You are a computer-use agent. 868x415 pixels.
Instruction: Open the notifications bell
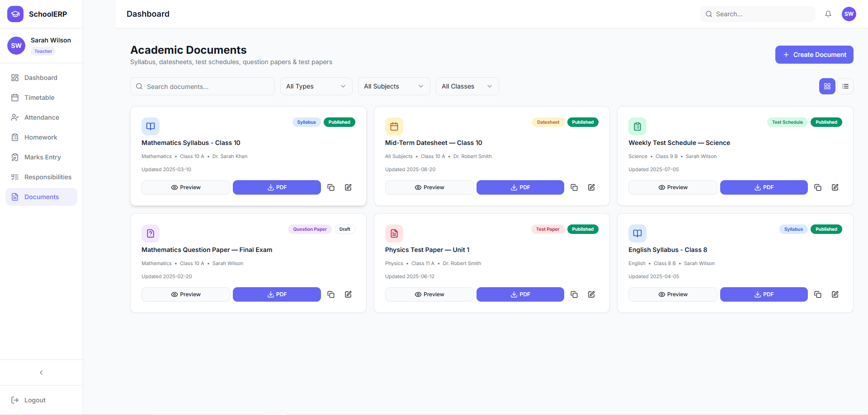828,14
